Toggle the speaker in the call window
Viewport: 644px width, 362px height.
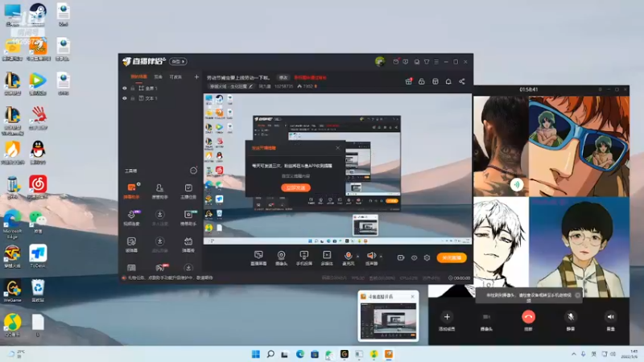click(611, 317)
